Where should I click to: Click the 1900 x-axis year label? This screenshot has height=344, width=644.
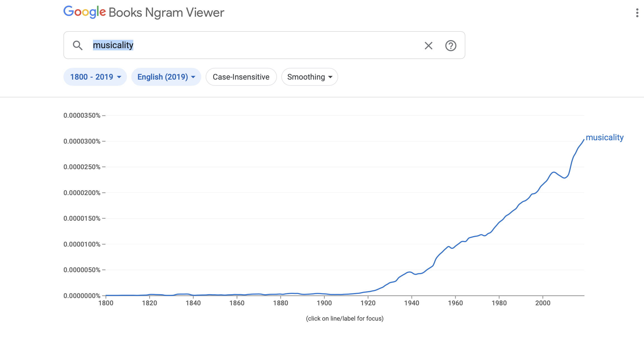(324, 303)
